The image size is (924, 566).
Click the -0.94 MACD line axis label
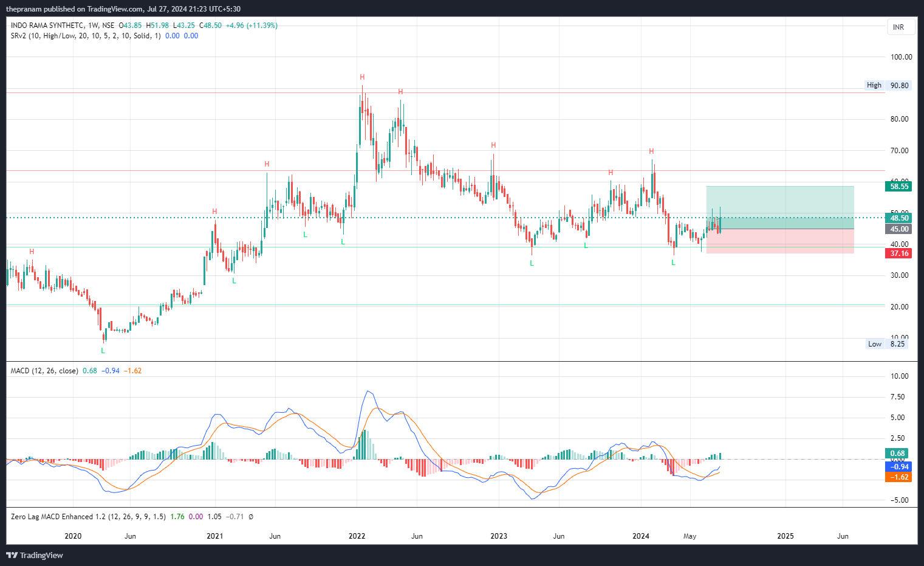coord(899,467)
